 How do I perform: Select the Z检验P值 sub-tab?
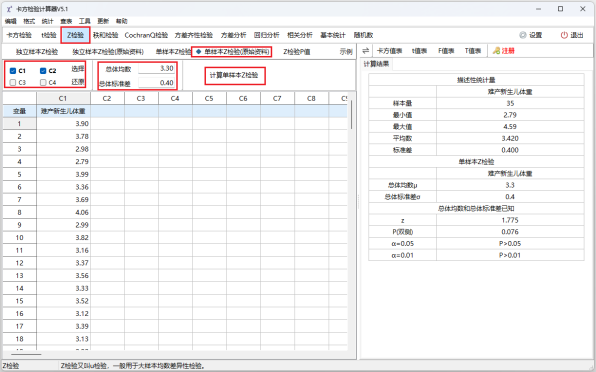coord(296,52)
